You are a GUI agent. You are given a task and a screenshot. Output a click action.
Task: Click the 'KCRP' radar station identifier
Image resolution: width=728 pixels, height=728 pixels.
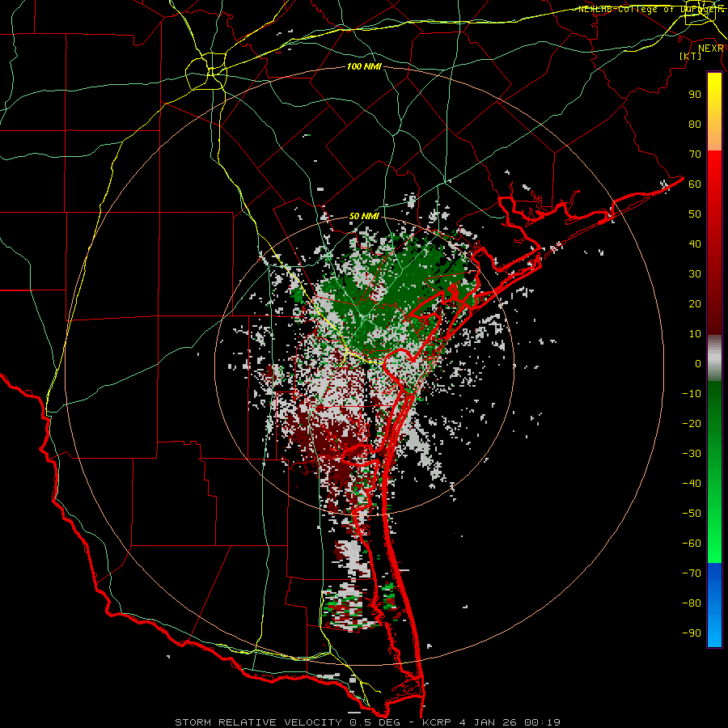click(x=437, y=722)
